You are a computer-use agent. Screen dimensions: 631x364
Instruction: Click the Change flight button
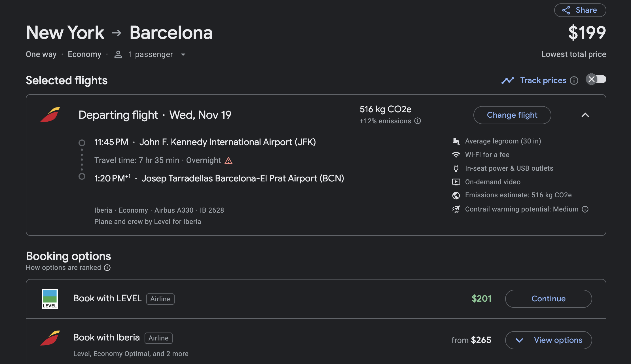click(512, 115)
